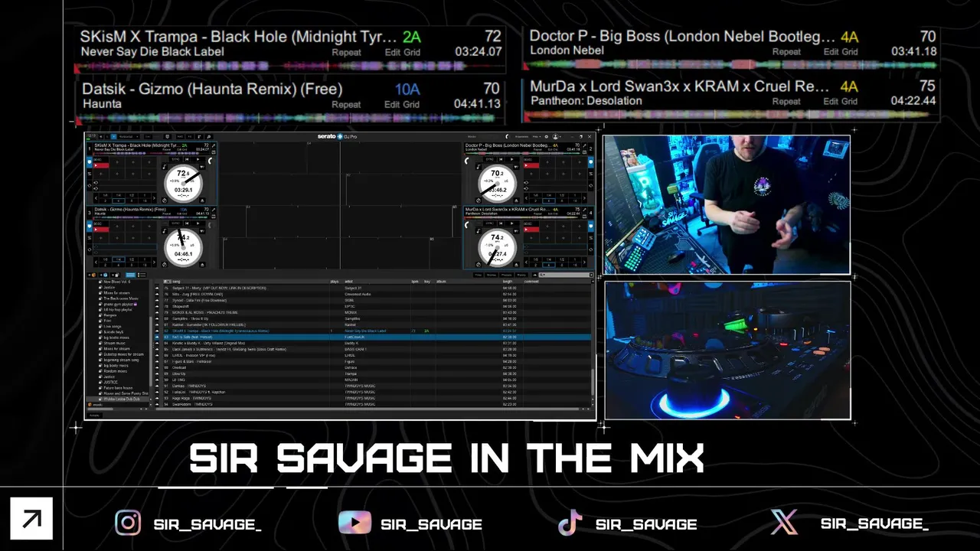Open the blue cue points tab on deck 1
Image resolution: width=980 pixels, height=551 pixels.
pyautogui.click(x=90, y=162)
